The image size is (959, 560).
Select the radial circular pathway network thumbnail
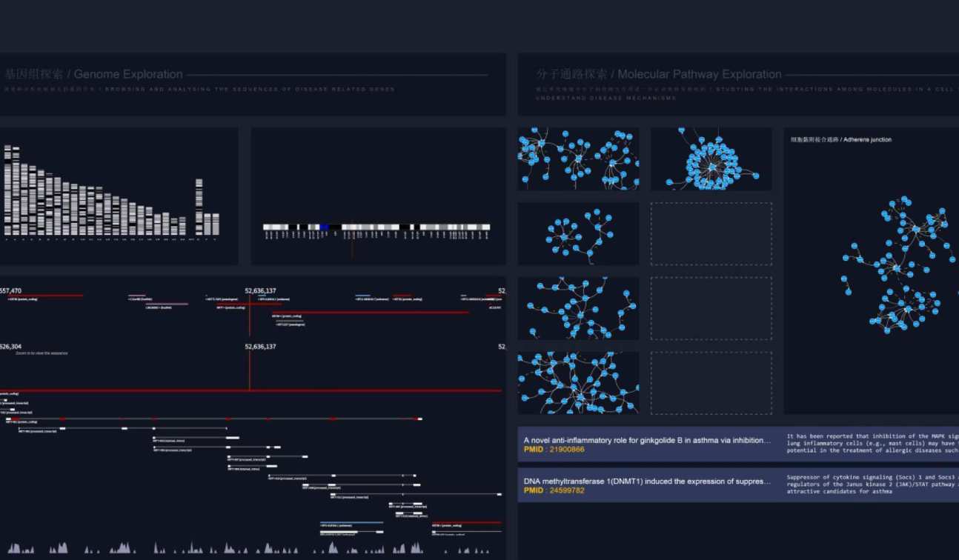[711, 159]
